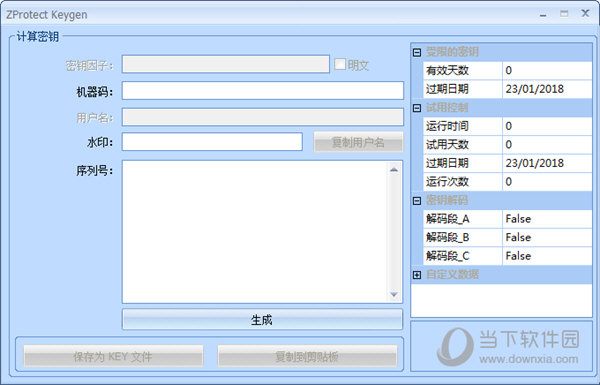
Task: Select the 有效天数 value cell
Action: coord(547,70)
